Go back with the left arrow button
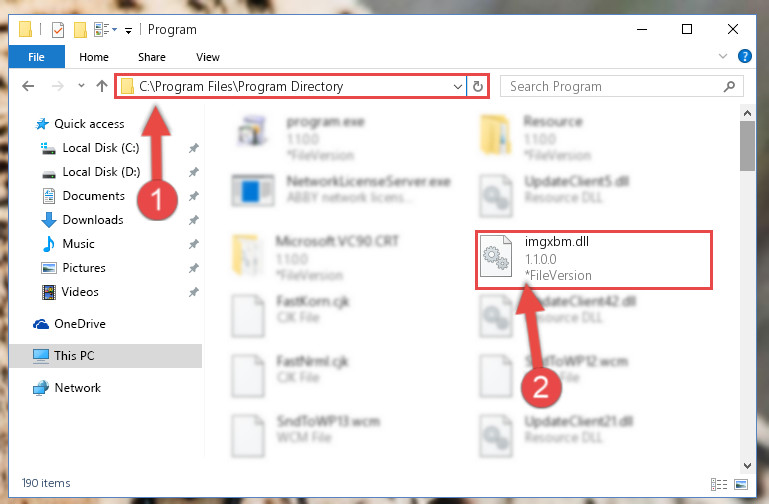 (x=28, y=86)
